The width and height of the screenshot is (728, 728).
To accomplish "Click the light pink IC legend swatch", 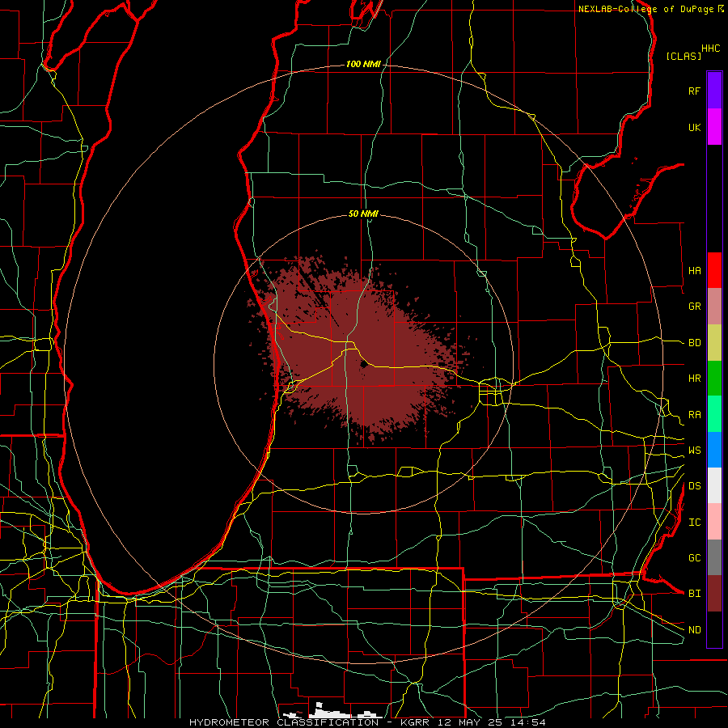I will (714, 522).
